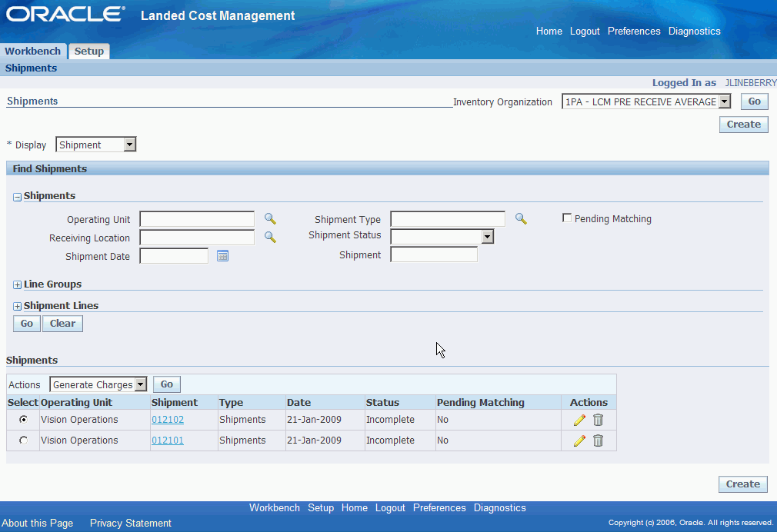Open Preferences in top navigation
This screenshot has height=532, width=777.
tap(634, 32)
